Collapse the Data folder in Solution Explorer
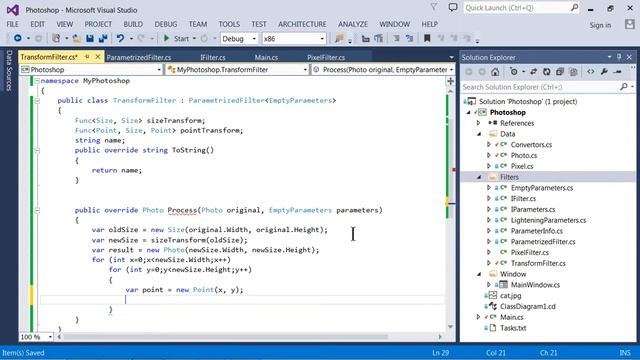This screenshot has height=360, width=640. coord(479,134)
